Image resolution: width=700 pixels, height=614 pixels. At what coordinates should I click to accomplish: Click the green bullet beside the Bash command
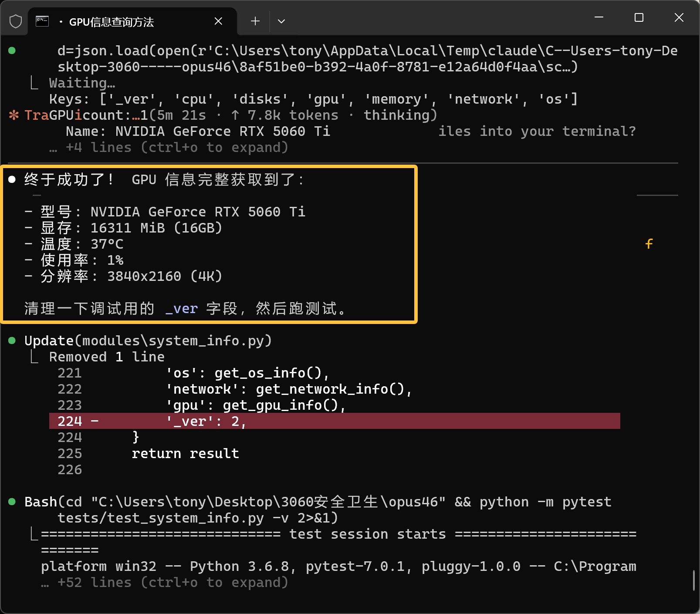12,502
